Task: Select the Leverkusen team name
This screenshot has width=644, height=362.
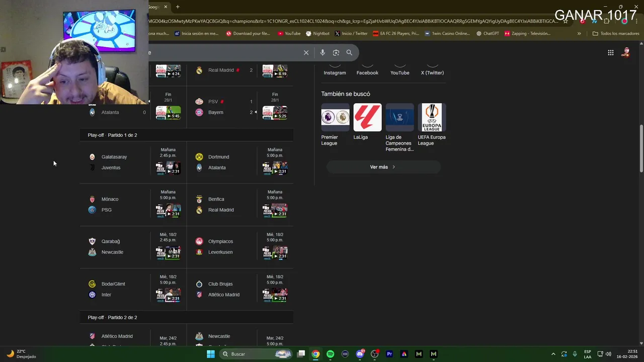Action: [x=220, y=252]
